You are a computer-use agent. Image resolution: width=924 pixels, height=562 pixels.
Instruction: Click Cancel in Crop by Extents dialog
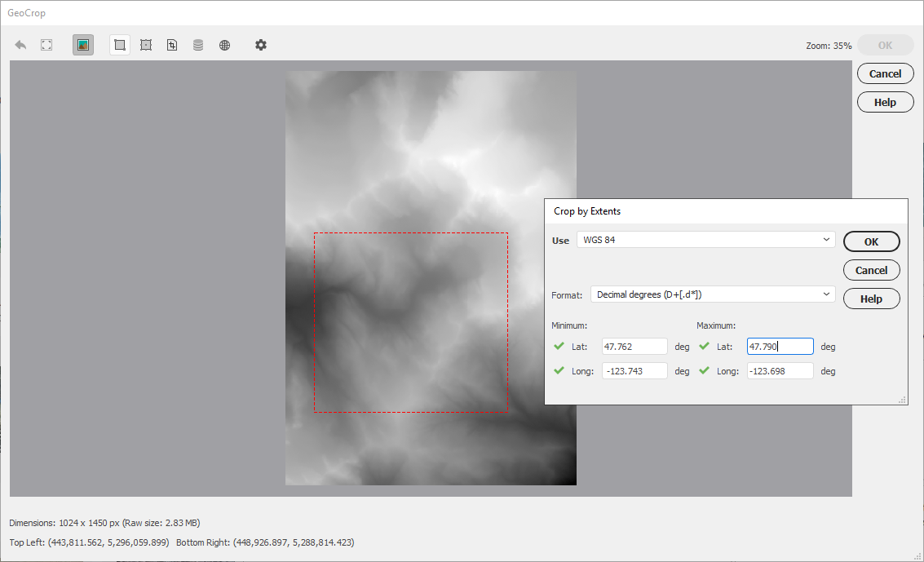point(872,271)
